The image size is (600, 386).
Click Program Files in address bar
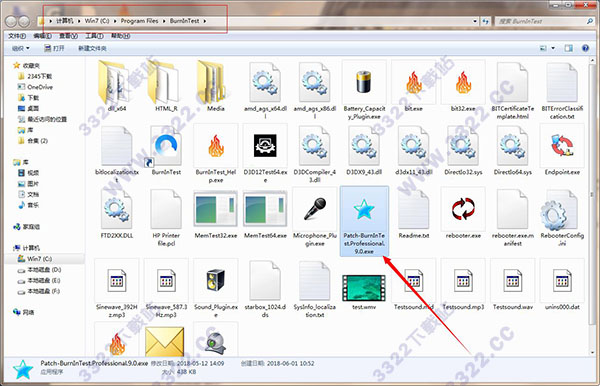[x=139, y=21]
